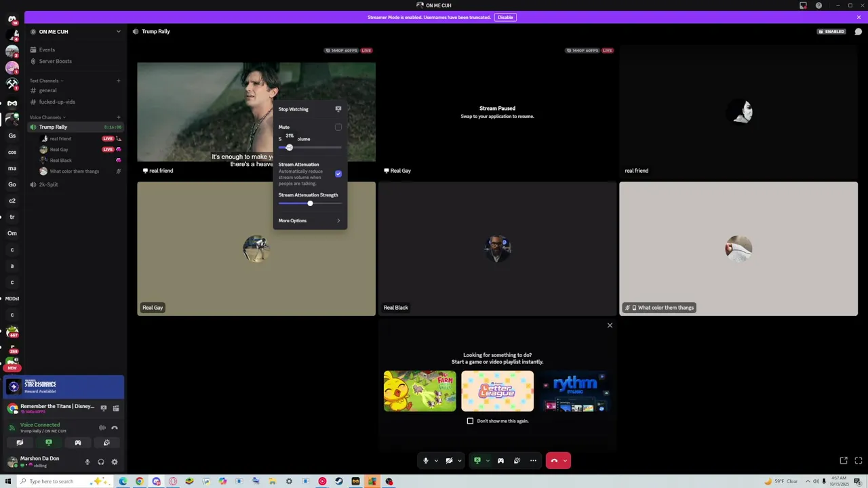Click the ENABLED badge at top right

tap(832, 32)
